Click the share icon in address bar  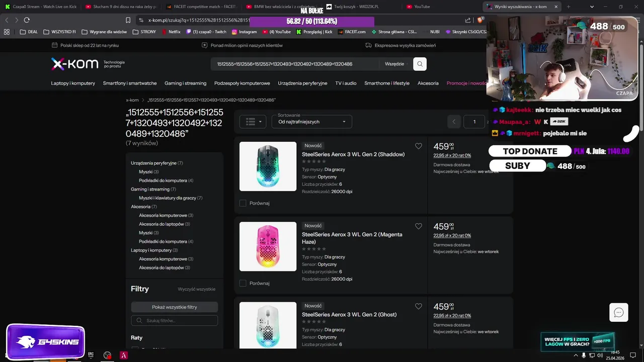(468, 20)
